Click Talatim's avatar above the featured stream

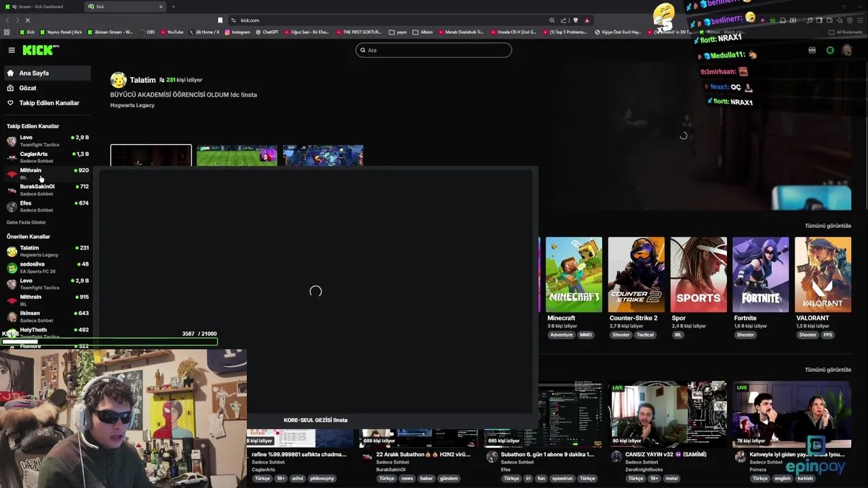click(119, 80)
